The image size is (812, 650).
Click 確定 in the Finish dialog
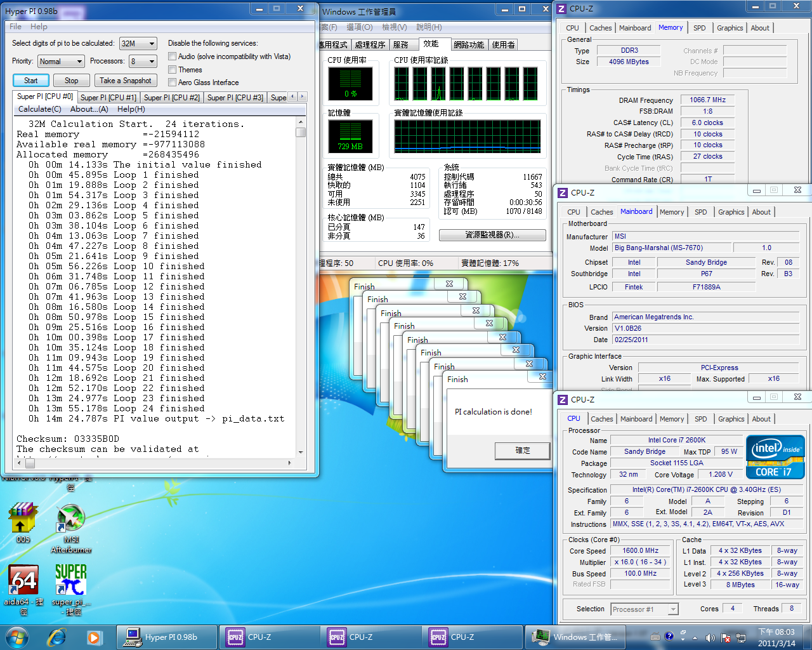coord(523,450)
